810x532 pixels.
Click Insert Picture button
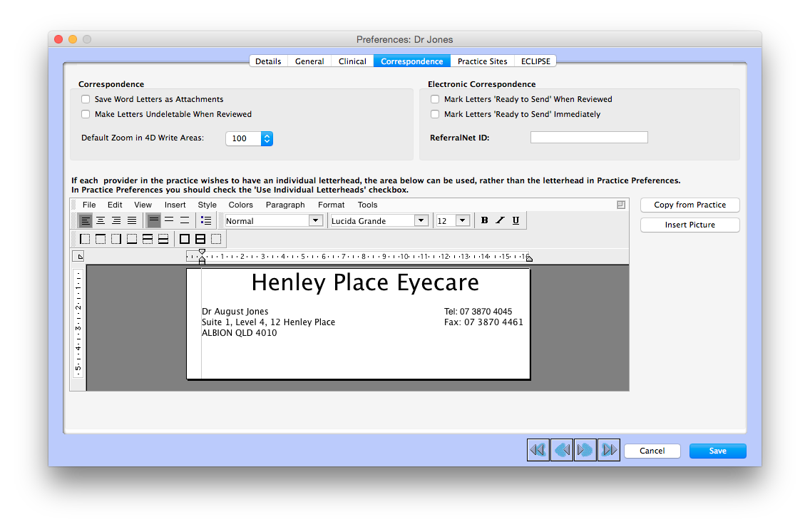(x=689, y=225)
